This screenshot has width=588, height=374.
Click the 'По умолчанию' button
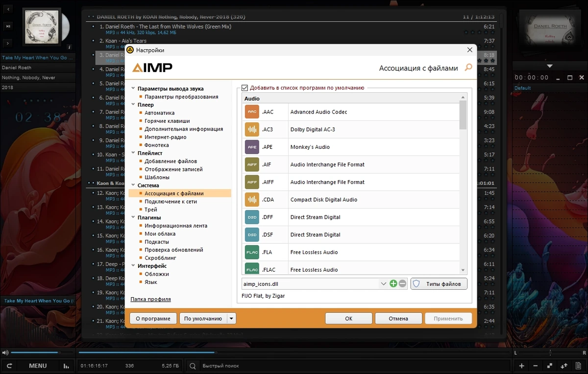[x=203, y=319]
